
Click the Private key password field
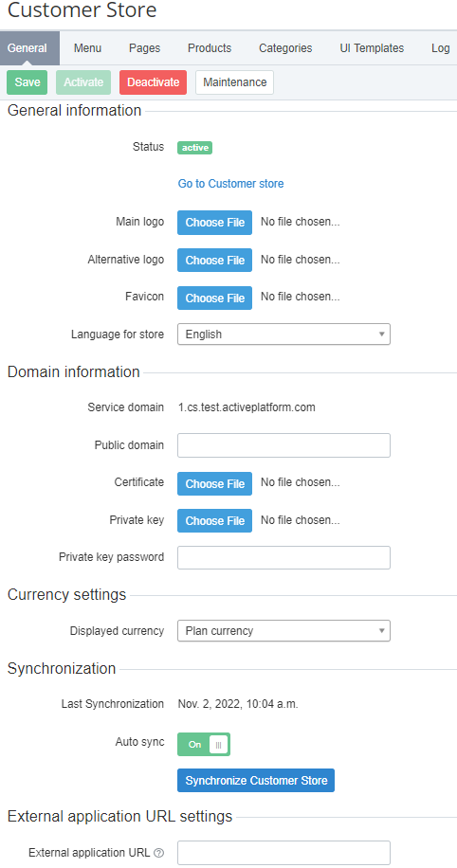click(283, 557)
